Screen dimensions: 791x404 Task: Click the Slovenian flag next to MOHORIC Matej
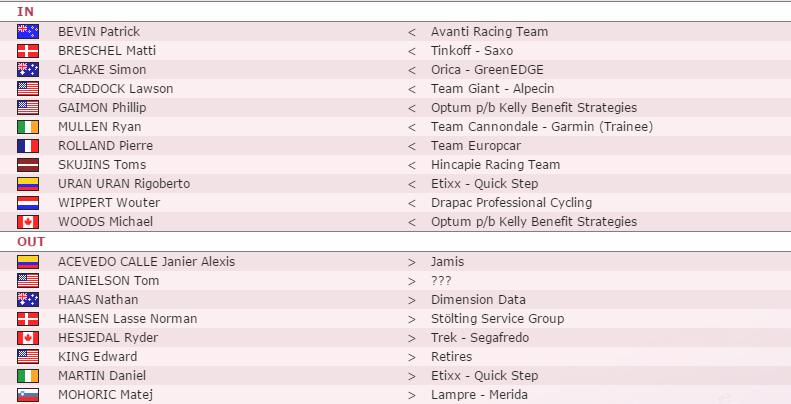click(28, 394)
